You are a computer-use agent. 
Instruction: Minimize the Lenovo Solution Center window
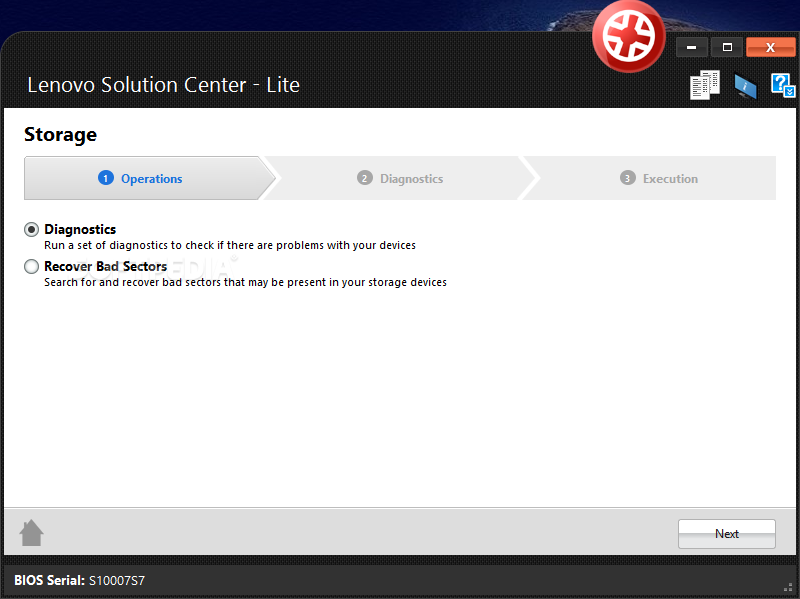click(691, 47)
